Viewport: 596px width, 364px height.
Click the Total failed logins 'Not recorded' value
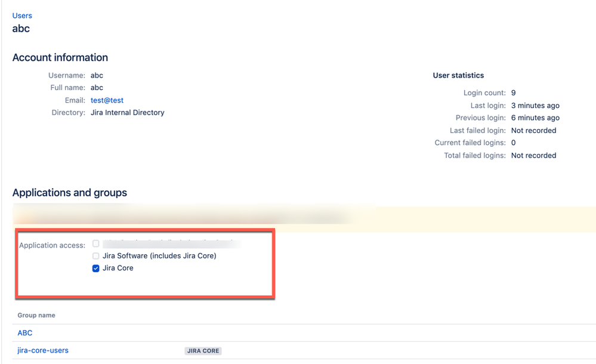pos(533,156)
